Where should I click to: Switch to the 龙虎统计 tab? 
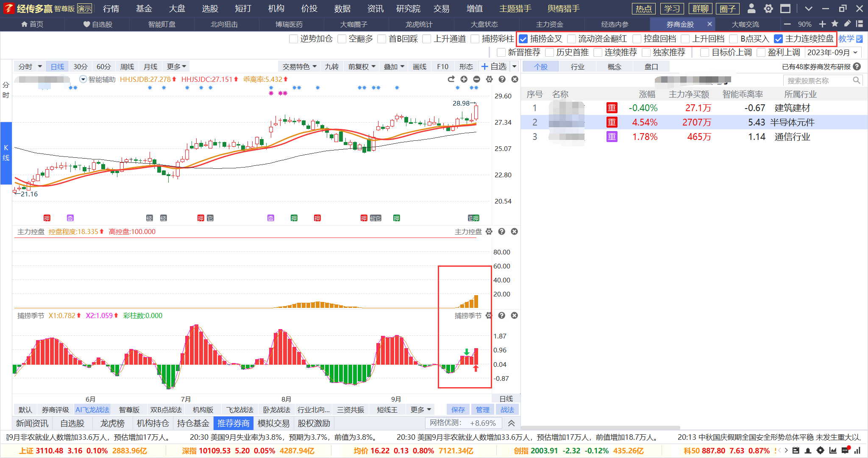click(x=419, y=24)
